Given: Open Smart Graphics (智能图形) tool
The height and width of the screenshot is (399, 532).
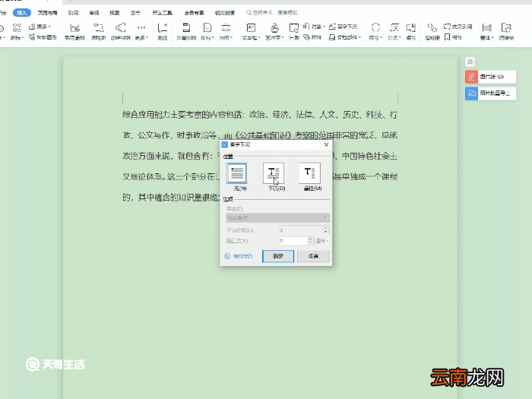Looking at the screenshot, I should tap(43, 37).
